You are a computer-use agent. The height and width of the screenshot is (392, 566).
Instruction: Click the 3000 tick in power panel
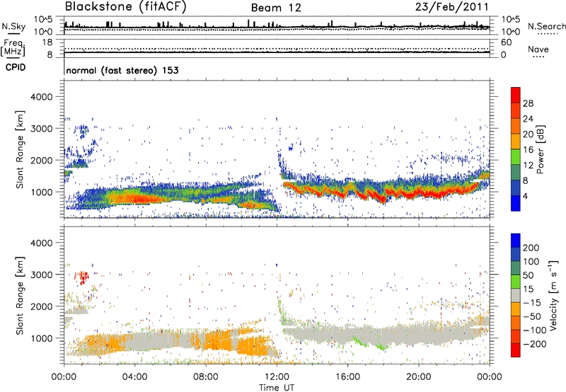point(41,129)
